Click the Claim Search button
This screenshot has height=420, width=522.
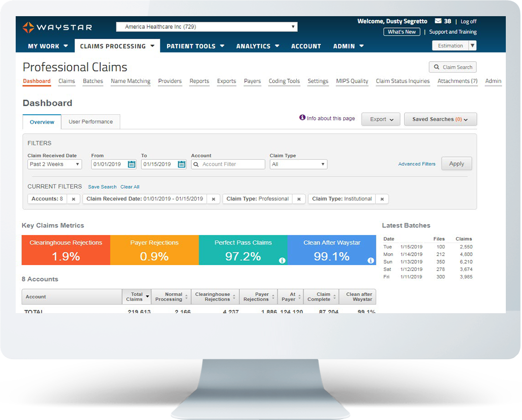tap(453, 67)
